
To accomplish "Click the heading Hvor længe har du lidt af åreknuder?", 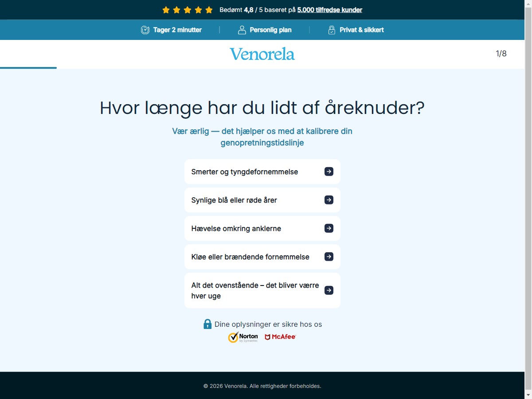I will pyautogui.click(x=262, y=108).
